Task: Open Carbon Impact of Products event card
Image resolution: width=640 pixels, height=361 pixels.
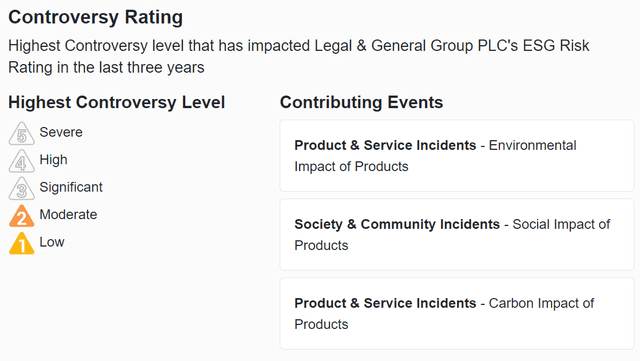Action: (457, 314)
